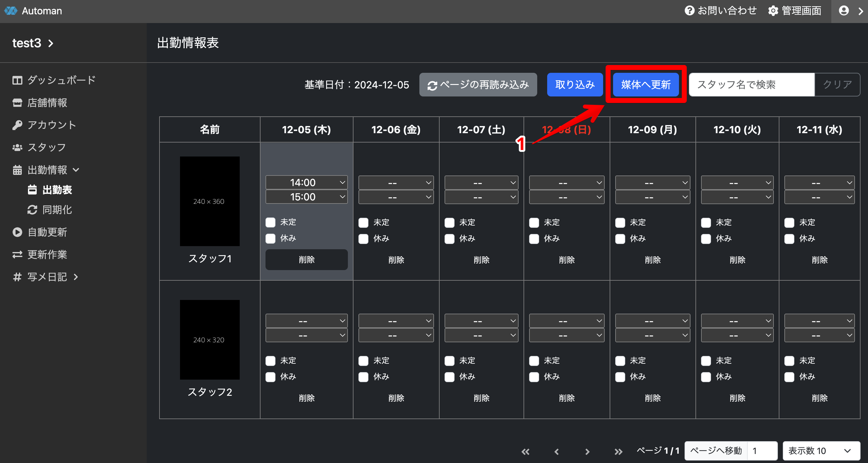Open the user account profile icon
This screenshot has width=868, height=463.
point(843,11)
